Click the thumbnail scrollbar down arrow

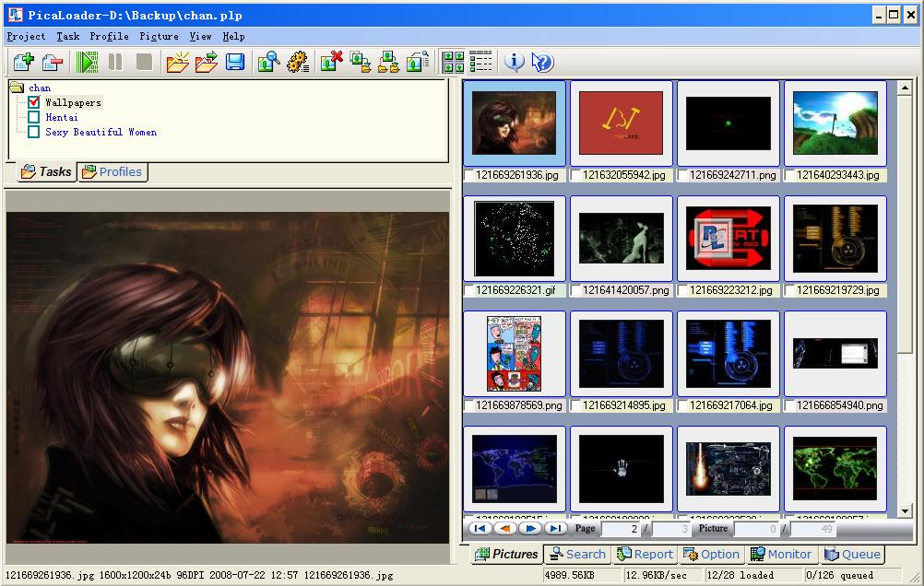(905, 510)
